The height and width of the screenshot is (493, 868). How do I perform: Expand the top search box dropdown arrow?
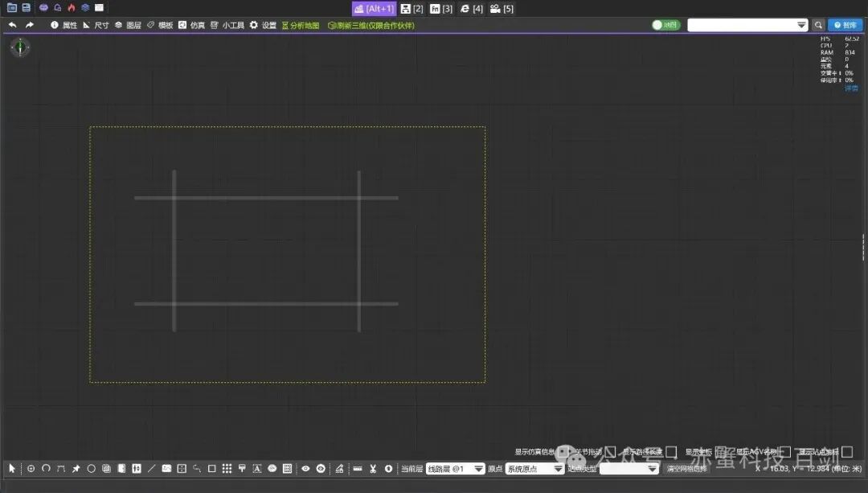[x=801, y=25]
